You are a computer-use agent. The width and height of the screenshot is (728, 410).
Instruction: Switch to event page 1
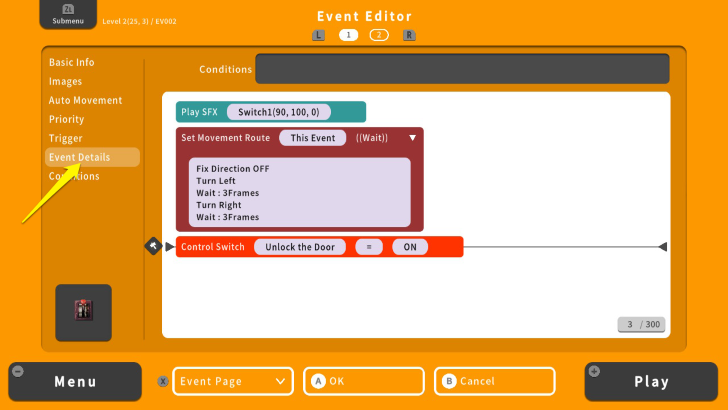[348, 35]
